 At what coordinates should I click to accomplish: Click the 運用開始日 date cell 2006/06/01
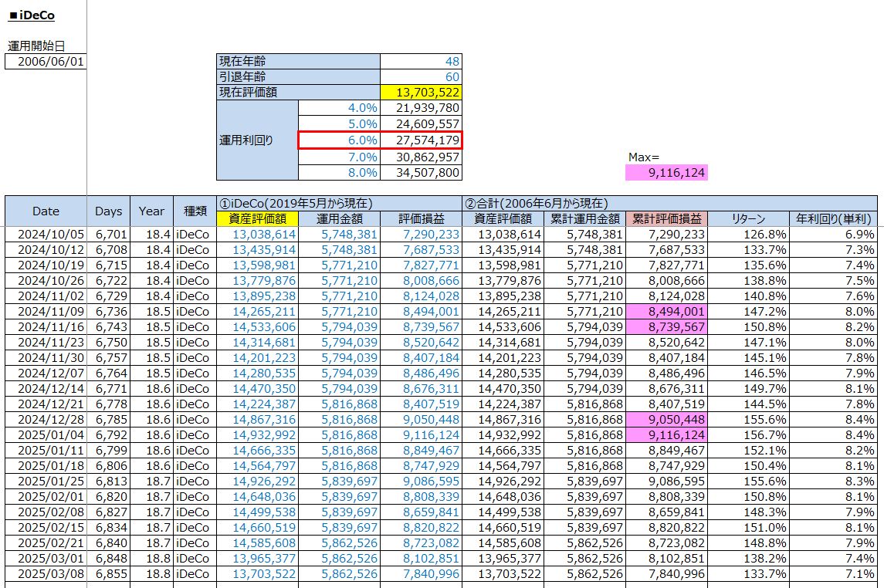pos(46,62)
